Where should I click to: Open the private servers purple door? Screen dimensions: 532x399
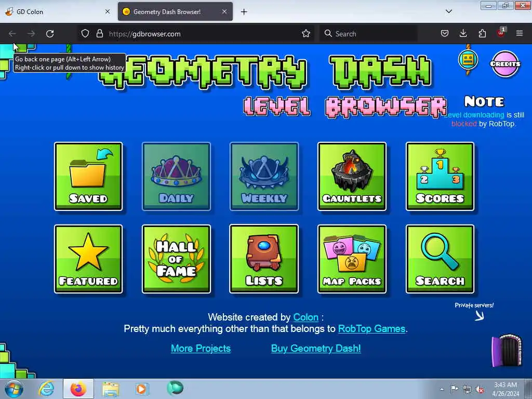pyautogui.click(x=507, y=351)
